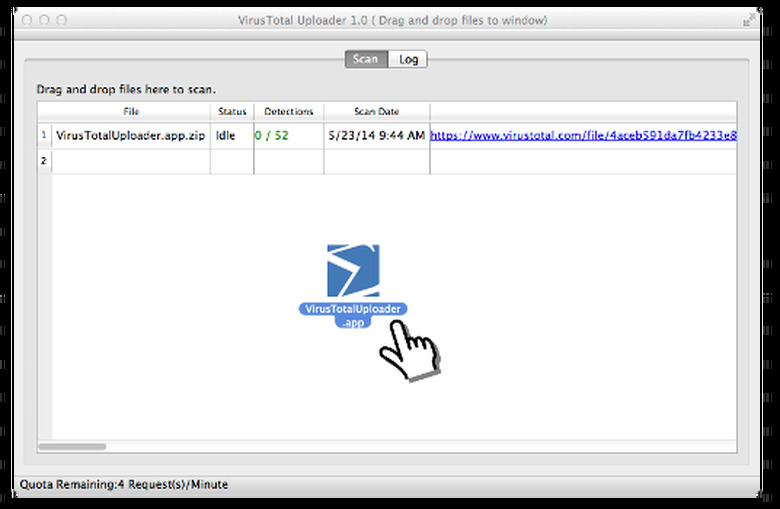Image resolution: width=780 pixels, height=509 pixels.
Task: Open the Log tab
Action: [x=407, y=59]
